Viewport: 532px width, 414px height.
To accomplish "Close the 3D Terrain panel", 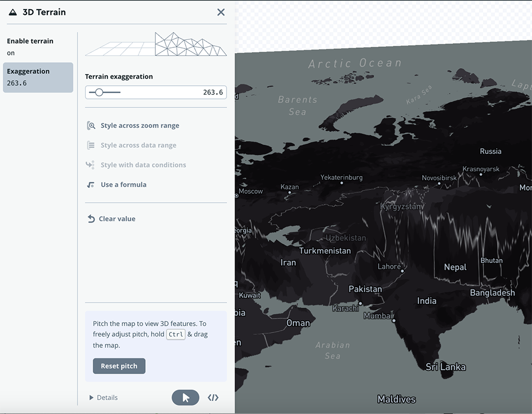I will point(221,12).
